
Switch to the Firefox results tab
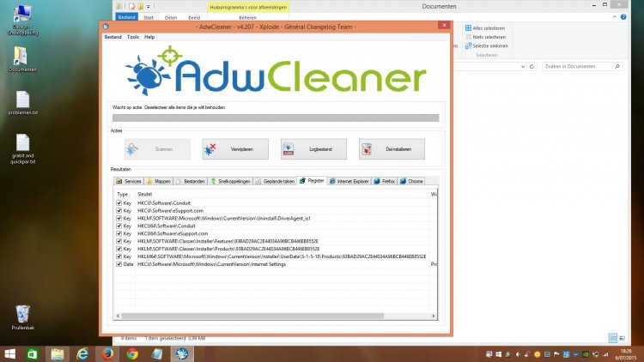coord(385,181)
